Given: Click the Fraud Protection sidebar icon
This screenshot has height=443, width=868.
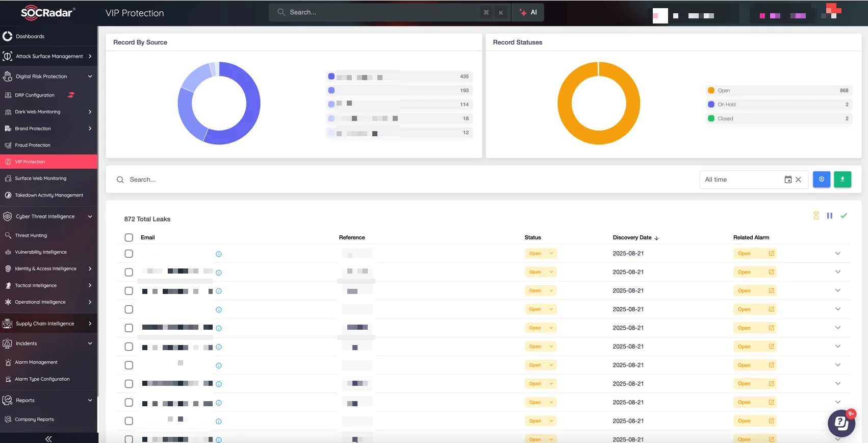Looking at the screenshot, I should tap(8, 145).
